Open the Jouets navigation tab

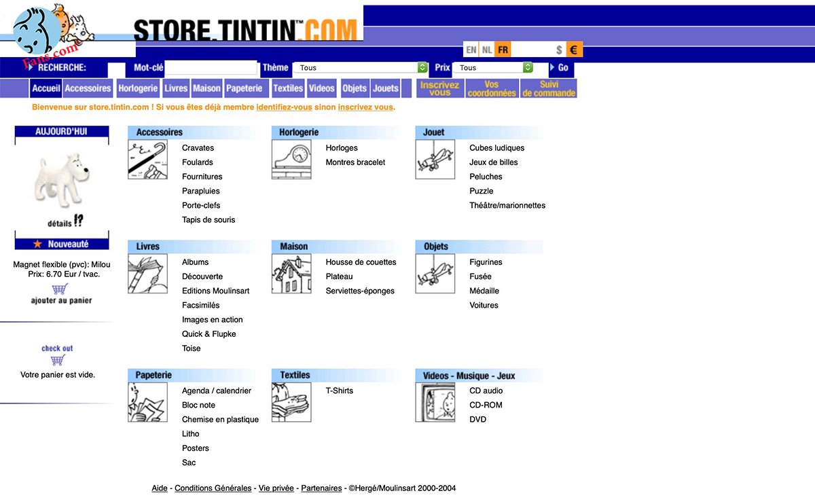click(x=386, y=88)
